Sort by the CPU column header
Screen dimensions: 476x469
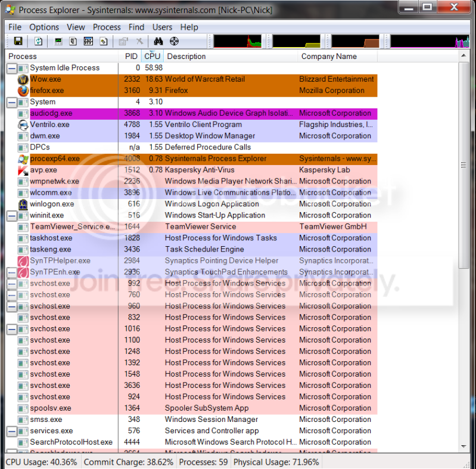tap(153, 56)
